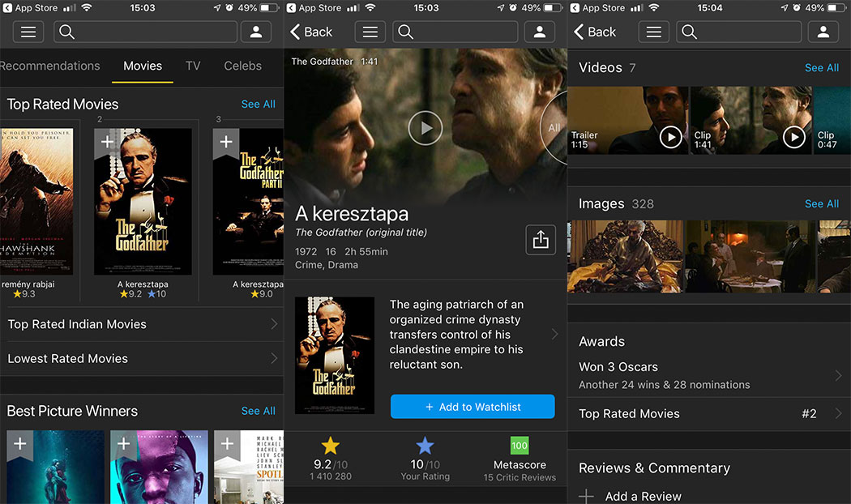Tap battery icon in first status bar
The height and width of the screenshot is (504, 851).
[x=270, y=7]
